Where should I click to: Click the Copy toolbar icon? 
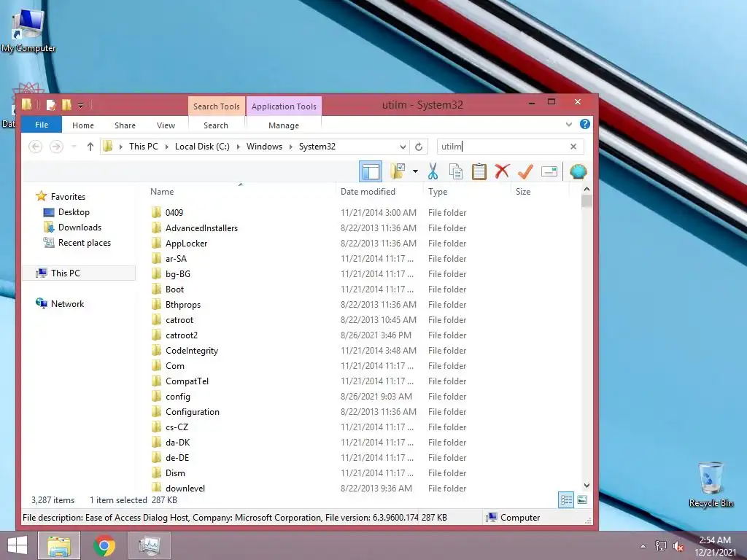point(456,171)
